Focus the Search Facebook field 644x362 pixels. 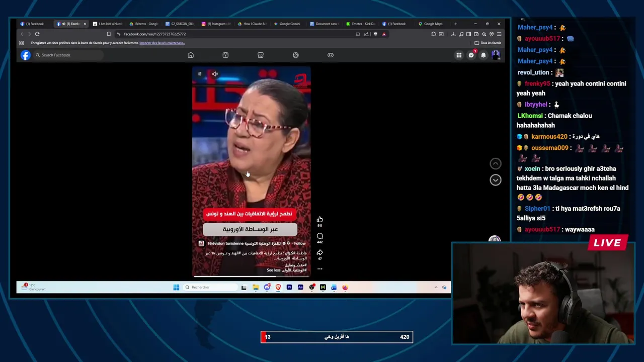[x=68, y=55]
